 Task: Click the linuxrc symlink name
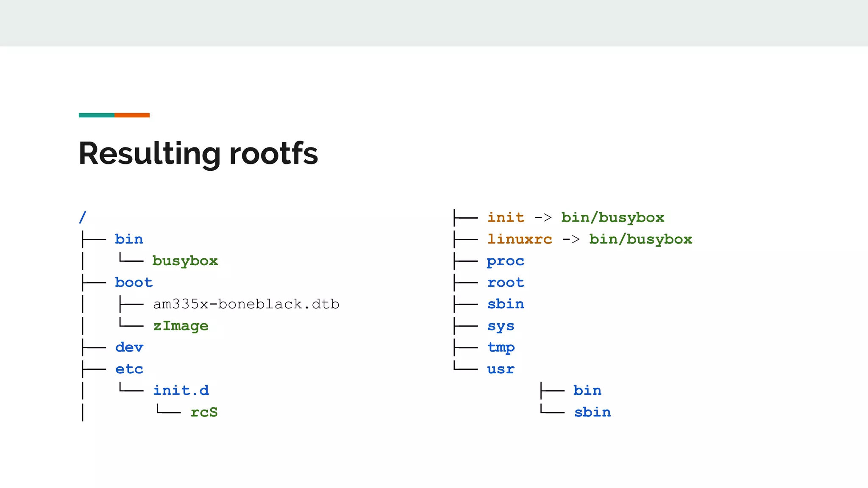tap(520, 239)
